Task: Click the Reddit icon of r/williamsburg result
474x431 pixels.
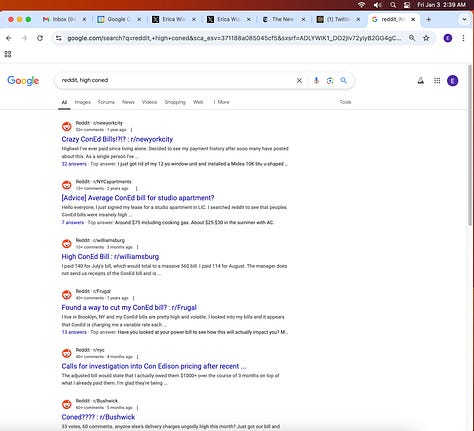Action: coord(67,244)
